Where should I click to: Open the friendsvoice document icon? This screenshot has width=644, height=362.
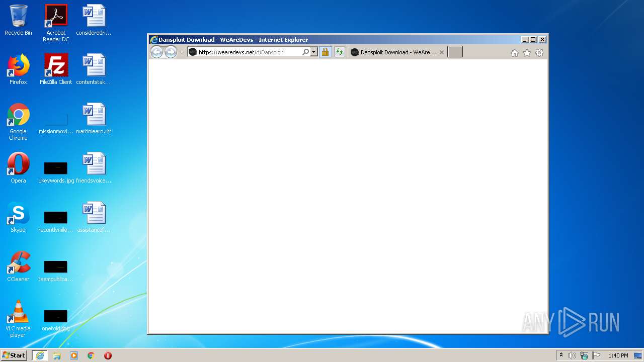(94, 168)
